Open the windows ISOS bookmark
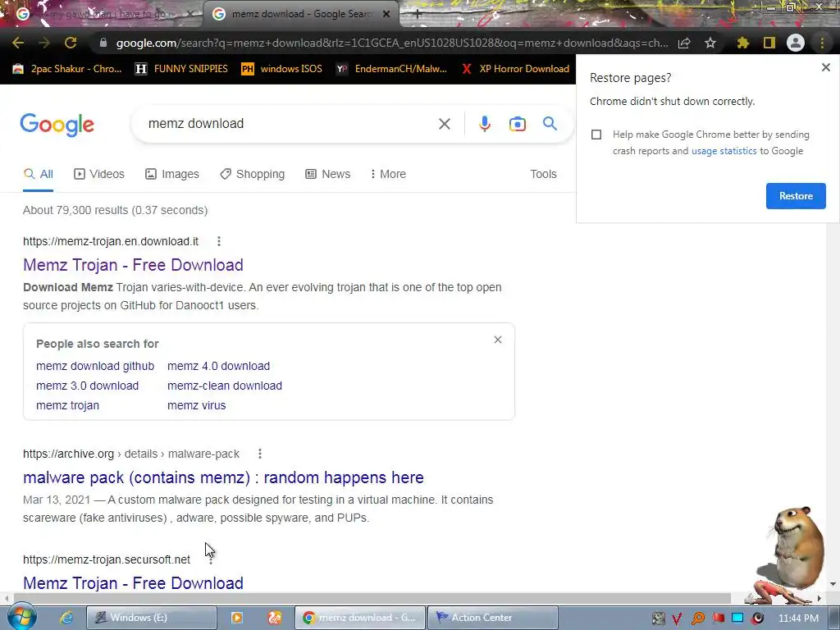840x630 pixels. pos(282,69)
